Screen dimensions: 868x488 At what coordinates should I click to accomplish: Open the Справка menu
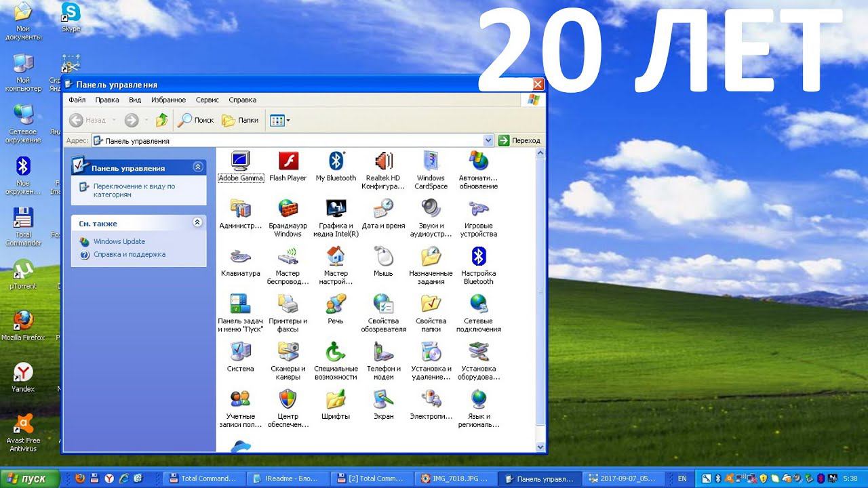click(x=242, y=100)
